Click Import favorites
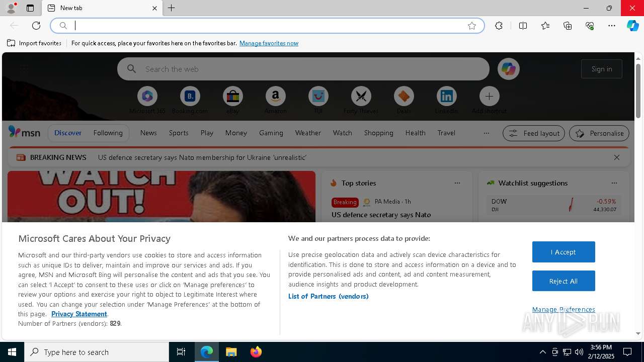 coord(34,43)
